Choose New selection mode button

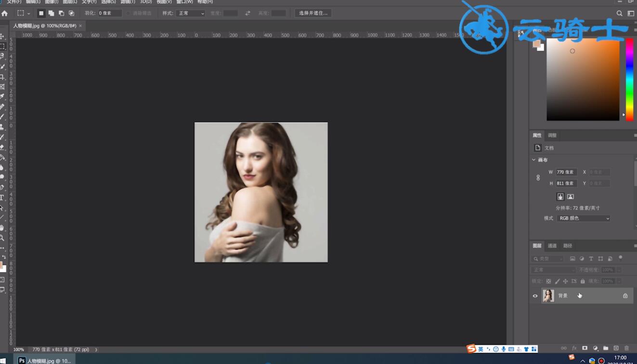[x=41, y=13]
